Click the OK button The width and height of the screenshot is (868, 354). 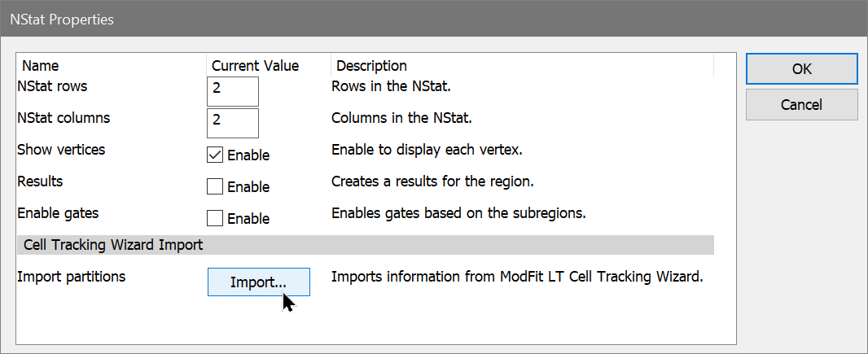tap(801, 69)
